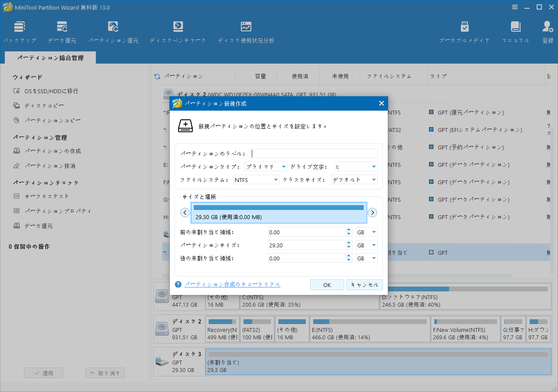Open the hamburger menu in the title bar

(x=515, y=7)
